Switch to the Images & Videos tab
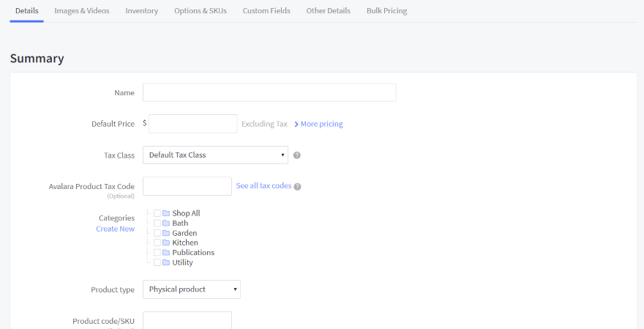Viewport: 644px width, 329px height. (82, 11)
